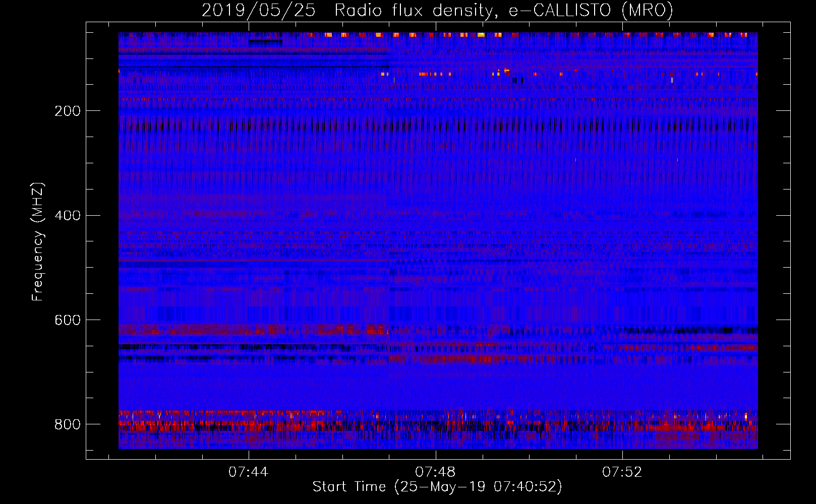Select the '800' frequency tick label
The height and width of the screenshot is (504, 816).
pyautogui.click(x=68, y=424)
